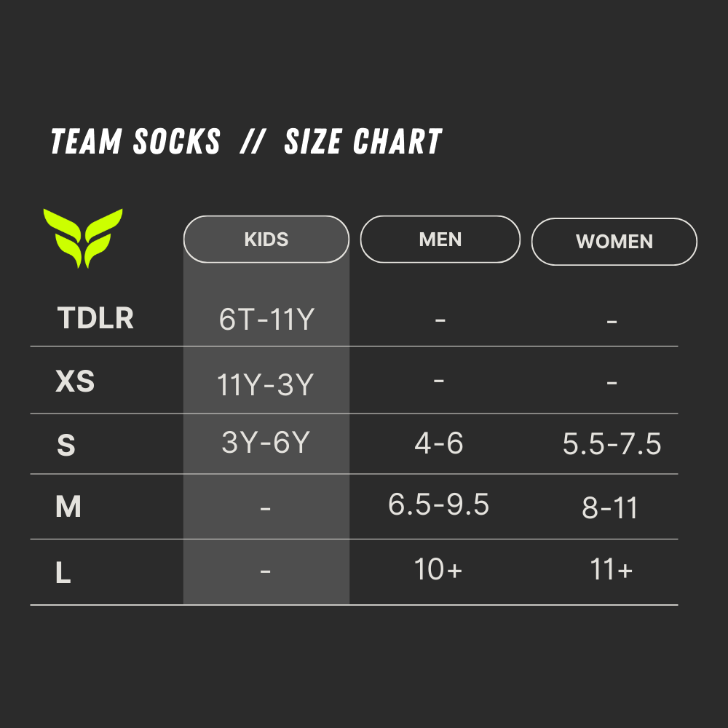Click the men's 4-6 size cell
The image size is (728, 728).
pyautogui.click(x=439, y=443)
